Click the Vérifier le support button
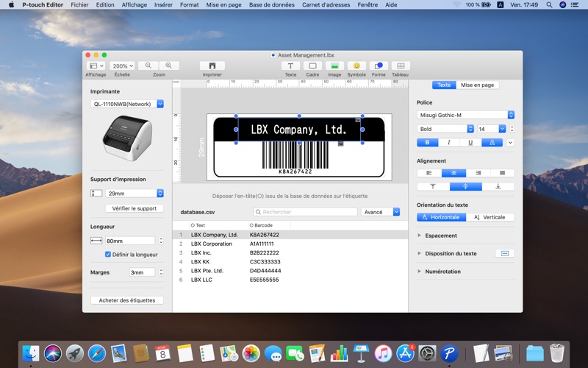This screenshot has width=588, height=368. (x=135, y=208)
